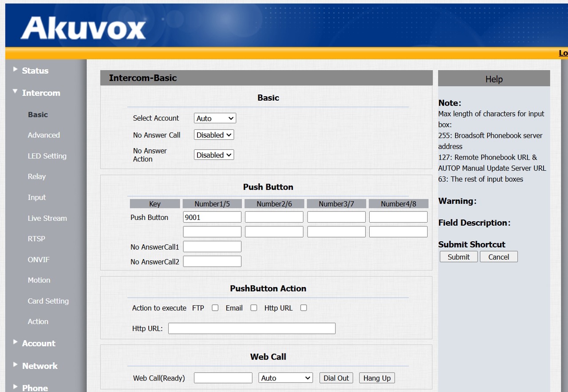The image size is (568, 392).
Task: Expand the Network sidebar section
Action: point(39,366)
